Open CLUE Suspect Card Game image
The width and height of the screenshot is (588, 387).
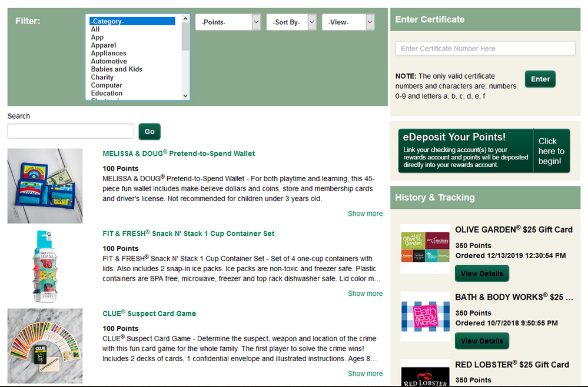pyautogui.click(x=45, y=346)
